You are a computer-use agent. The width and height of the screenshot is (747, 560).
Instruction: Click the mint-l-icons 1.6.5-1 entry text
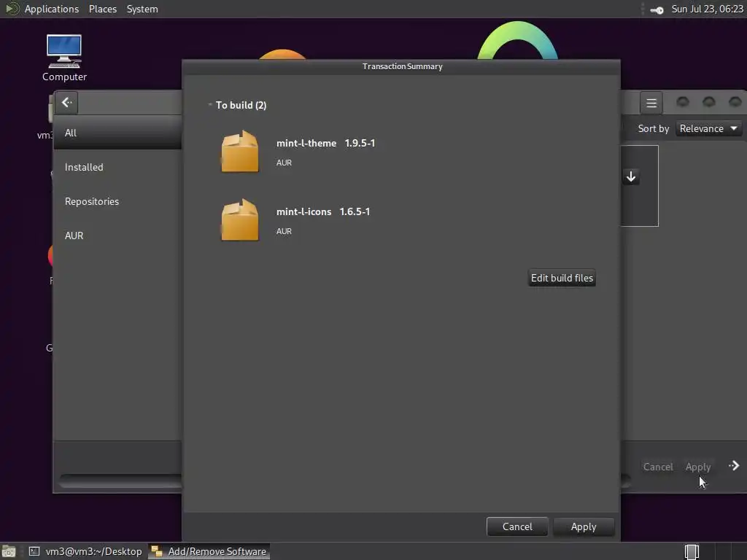point(323,212)
